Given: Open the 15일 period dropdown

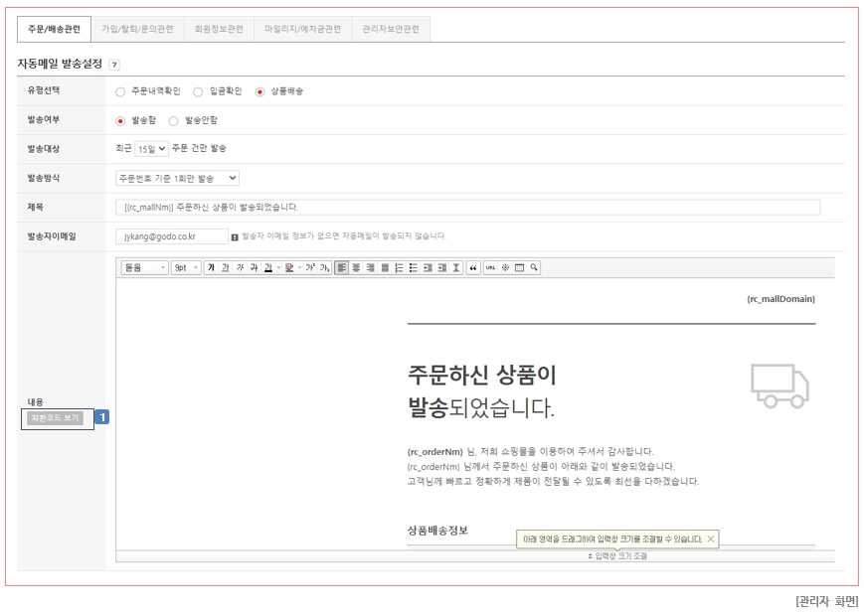Looking at the screenshot, I should 151,149.
